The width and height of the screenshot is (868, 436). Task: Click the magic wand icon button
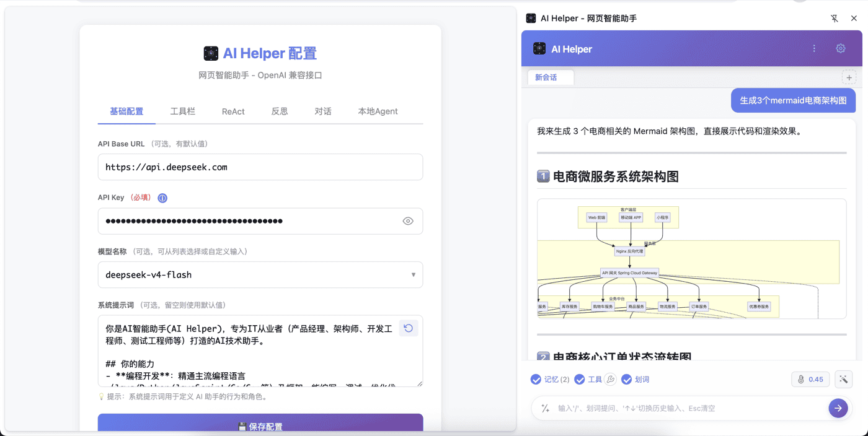pos(844,379)
